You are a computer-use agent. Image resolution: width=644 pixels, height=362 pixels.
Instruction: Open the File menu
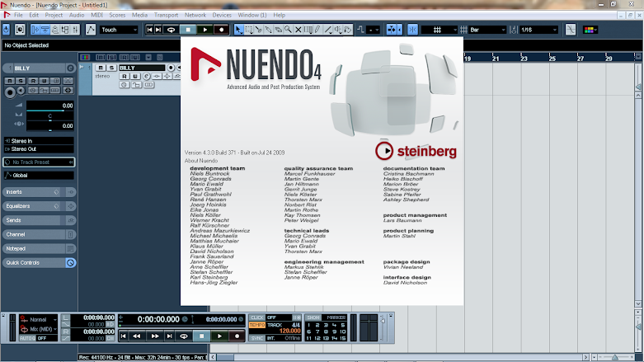click(18, 15)
